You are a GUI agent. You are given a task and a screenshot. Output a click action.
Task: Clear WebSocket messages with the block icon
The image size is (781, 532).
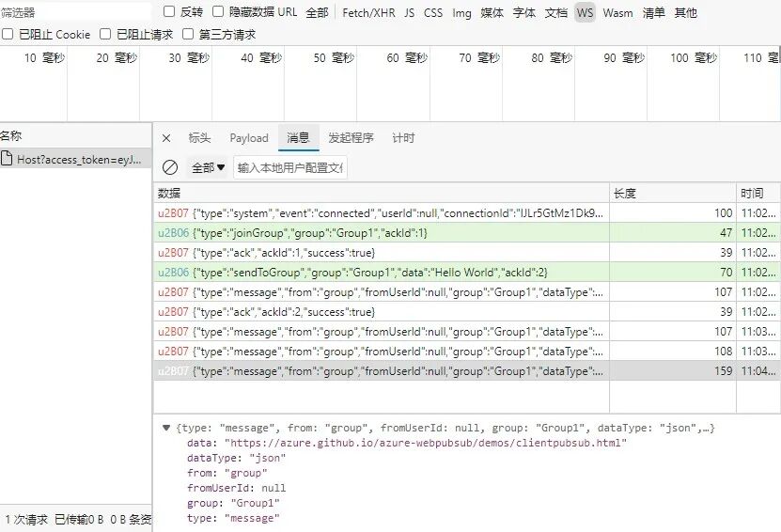170,167
